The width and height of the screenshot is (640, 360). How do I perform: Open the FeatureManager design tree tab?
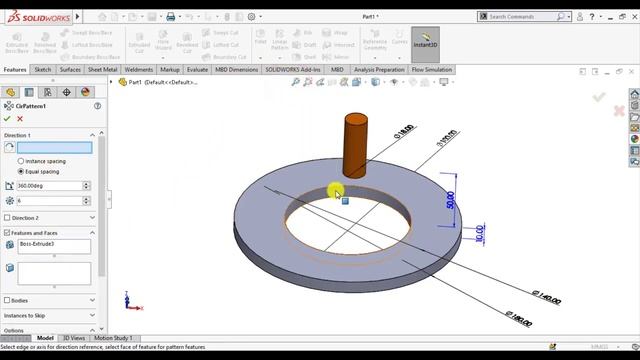coord(11,92)
